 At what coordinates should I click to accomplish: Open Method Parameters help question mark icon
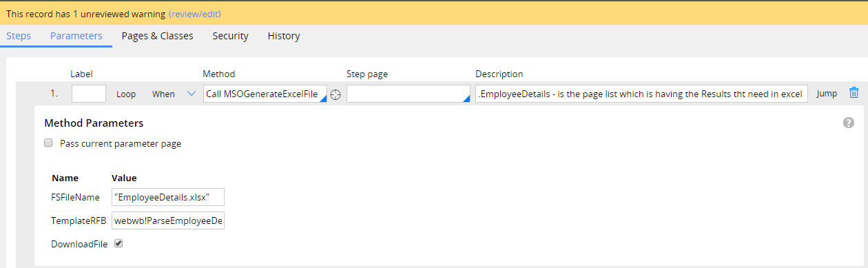click(848, 123)
